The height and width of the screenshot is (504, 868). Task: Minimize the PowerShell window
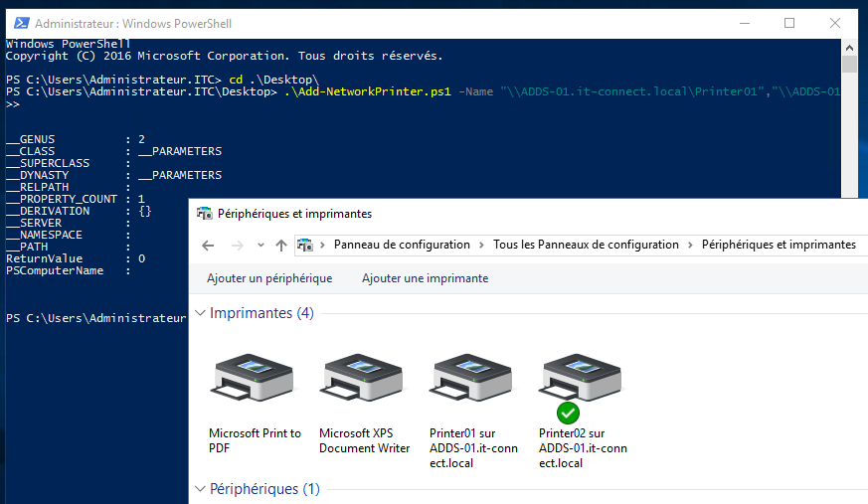click(x=745, y=23)
